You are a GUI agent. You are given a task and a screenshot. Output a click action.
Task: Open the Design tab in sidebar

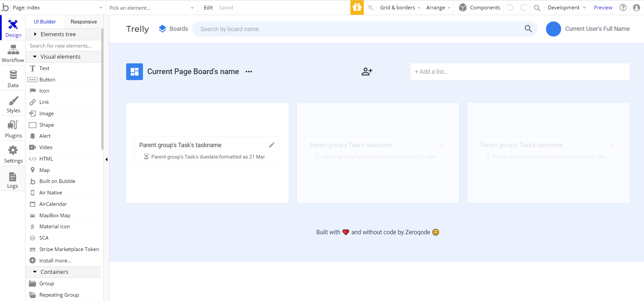point(13,28)
